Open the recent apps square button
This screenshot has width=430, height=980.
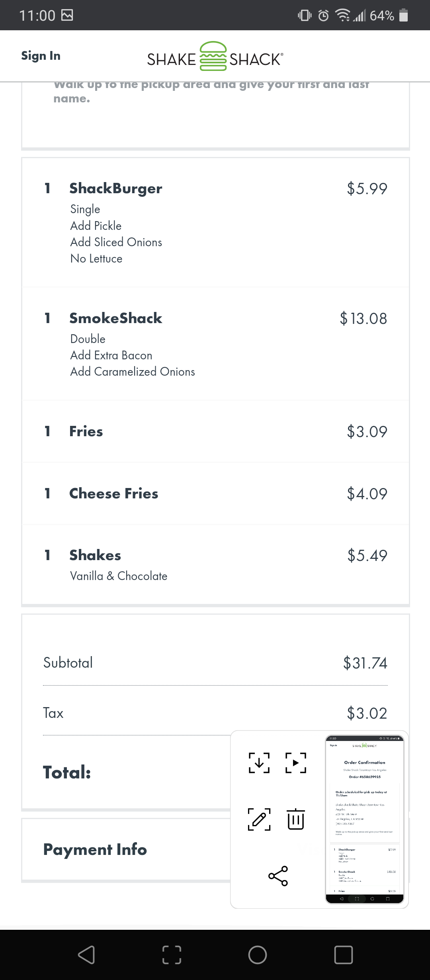pyautogui.click(x=343, y=955)
